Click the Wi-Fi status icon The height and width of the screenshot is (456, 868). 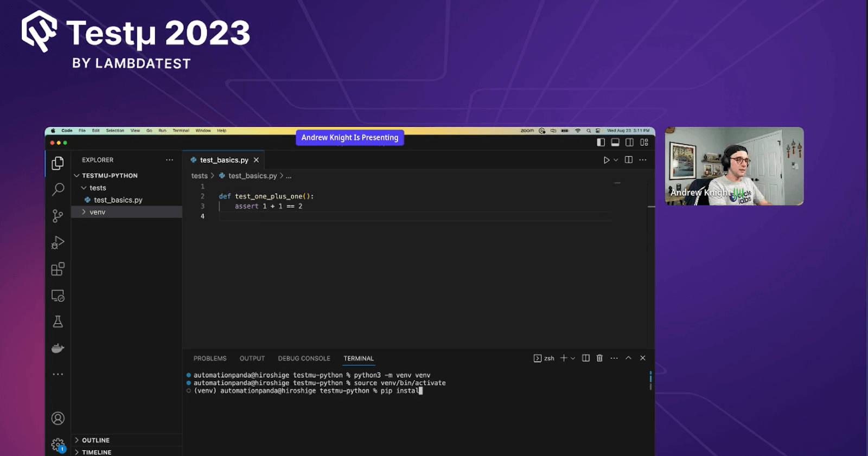578,131
